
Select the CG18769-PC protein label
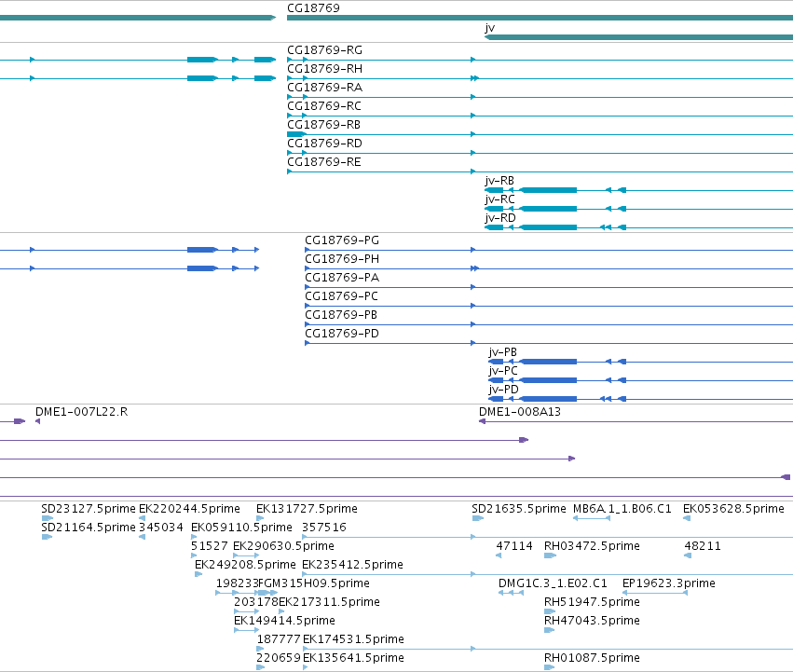341,296
